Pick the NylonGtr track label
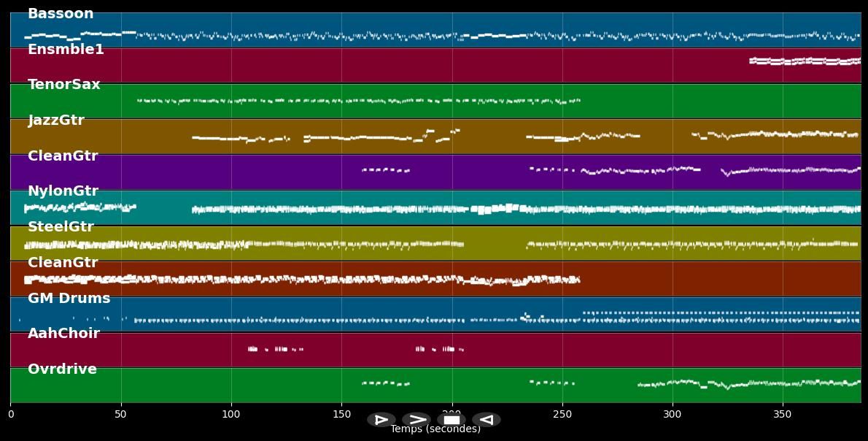This screenshot has height=441, width=868. (63, 191)
